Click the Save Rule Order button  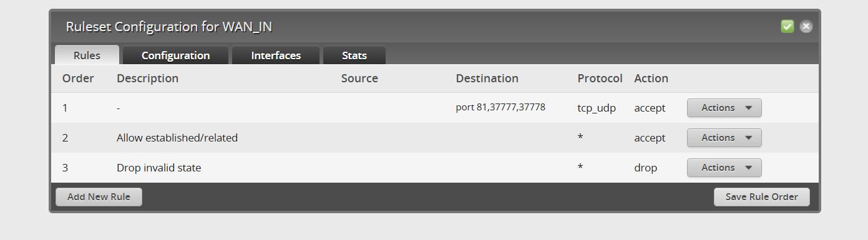[761, 197]
